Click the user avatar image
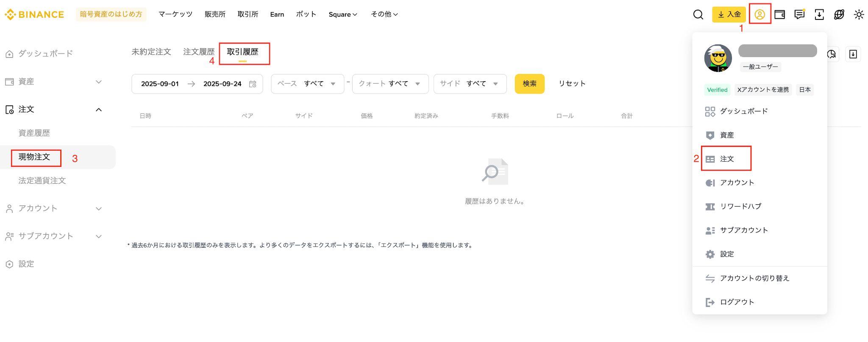Screen dimensions: 868x342 [x=718, y=58]
